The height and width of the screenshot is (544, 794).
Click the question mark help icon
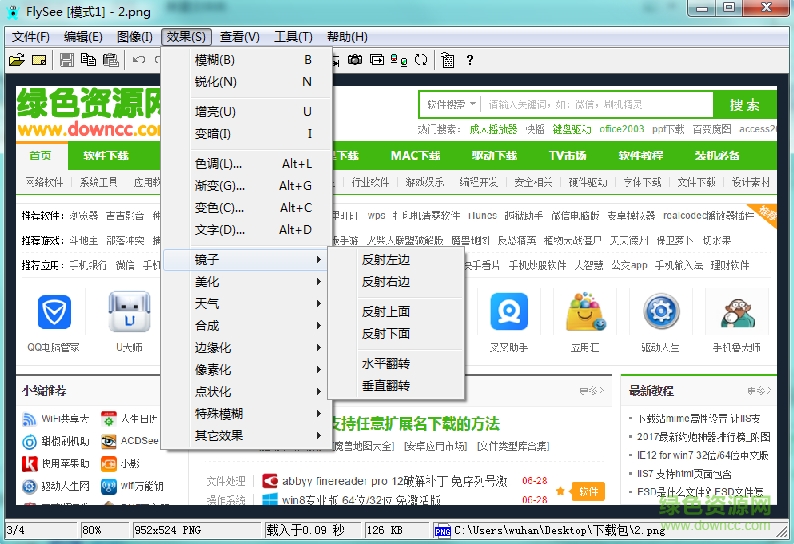point(470,60)
